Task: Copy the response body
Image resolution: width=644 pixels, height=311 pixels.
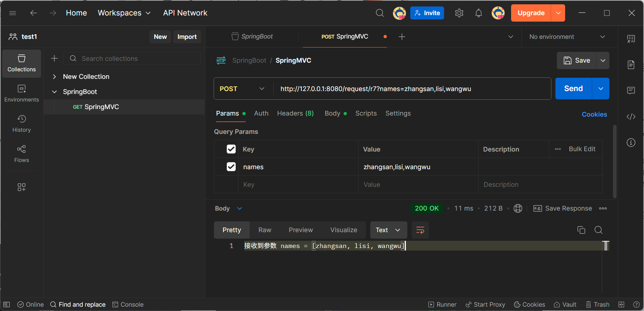Action: (x=581, y=230)
